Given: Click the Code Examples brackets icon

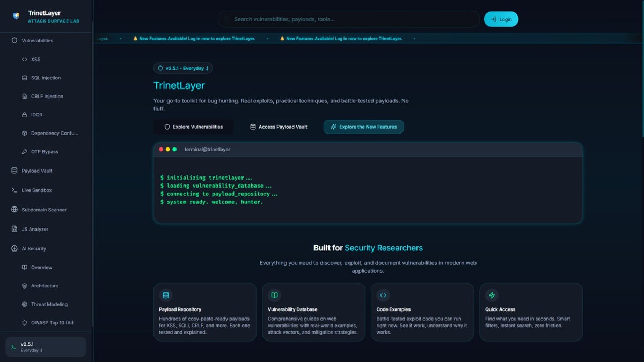Looking at the screenshot, I should click(x=383, y=295).
